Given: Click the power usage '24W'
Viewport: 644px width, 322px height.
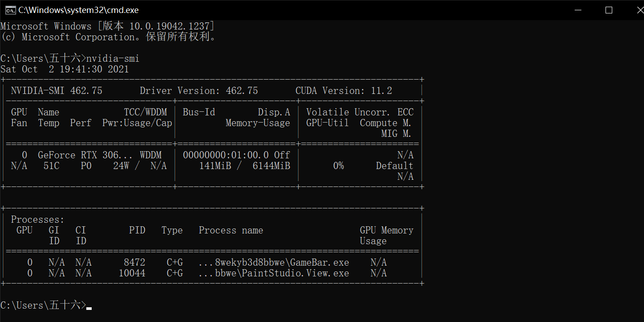Looking at the screenshot, I should click(121, 166).
